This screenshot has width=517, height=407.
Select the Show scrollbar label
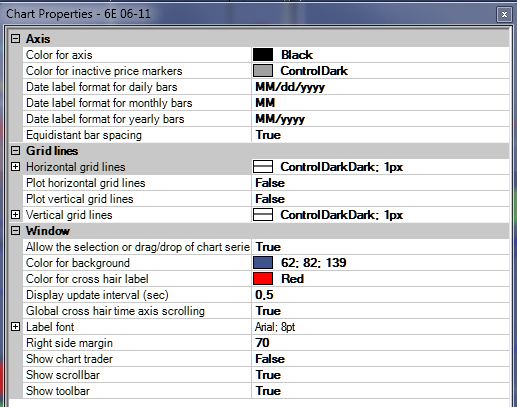point(63,375)
